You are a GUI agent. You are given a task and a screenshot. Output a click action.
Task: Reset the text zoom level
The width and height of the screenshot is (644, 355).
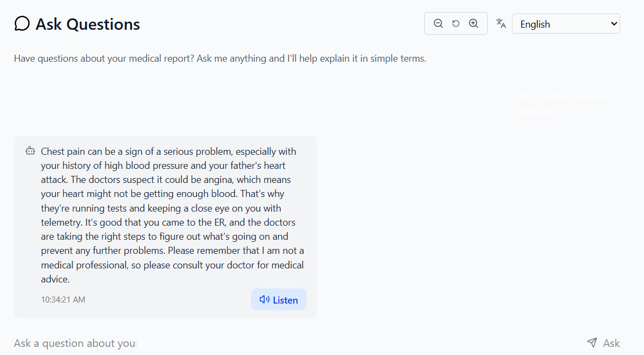coord(456,23)
